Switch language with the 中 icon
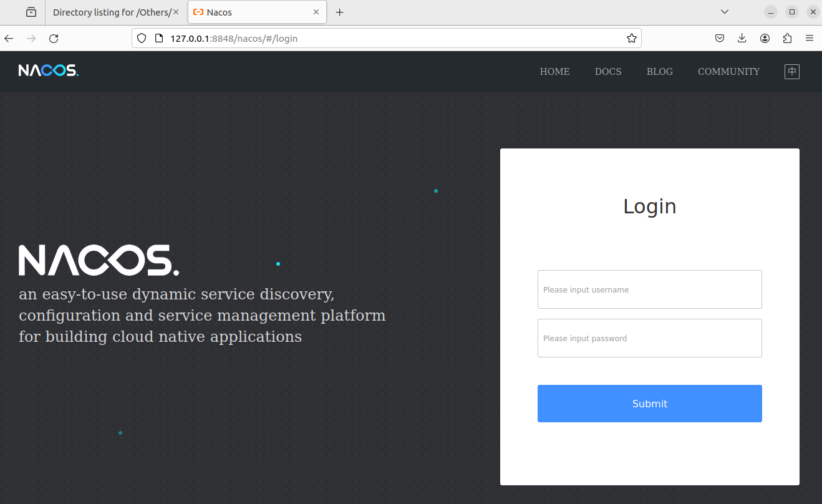Image resolution: width=822 pixels, height=504 pixels. click(x=791, y=71)
